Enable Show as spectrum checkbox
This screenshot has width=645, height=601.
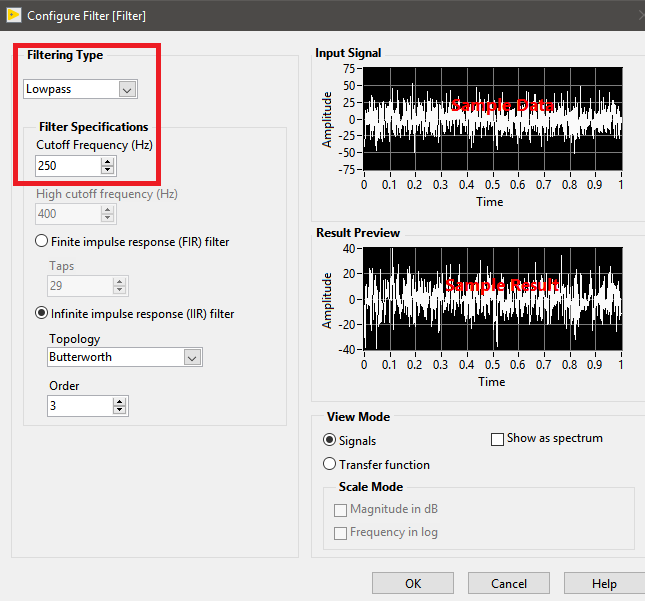tap(497, 439)
